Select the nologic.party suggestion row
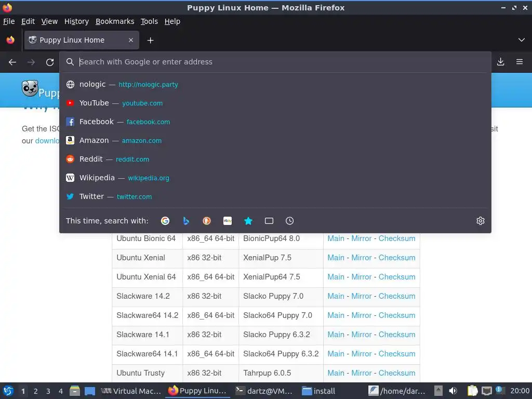532x399 pixels. coord(275,84)
